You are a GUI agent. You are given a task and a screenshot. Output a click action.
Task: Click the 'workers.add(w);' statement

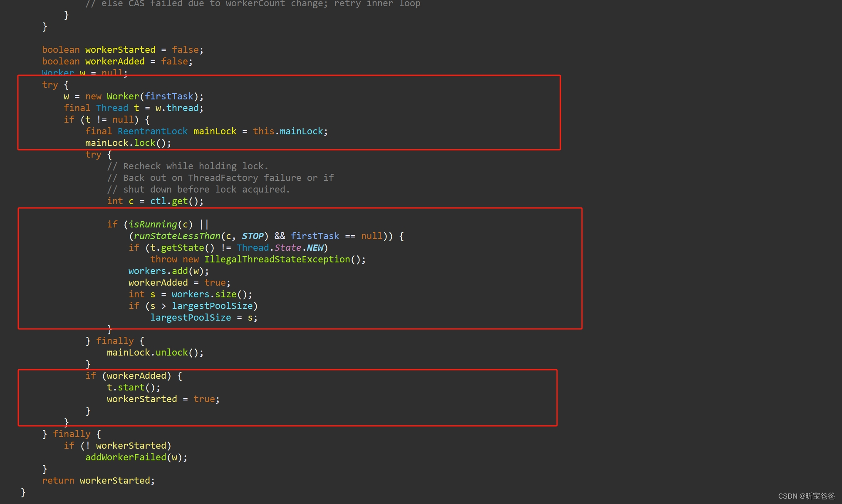[x=168, y=271]
